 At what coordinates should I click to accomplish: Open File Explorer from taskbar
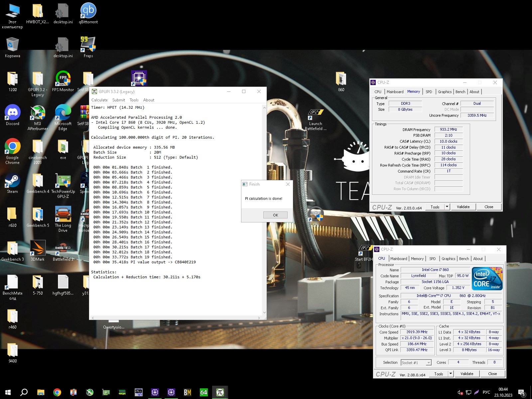[41, 392]
